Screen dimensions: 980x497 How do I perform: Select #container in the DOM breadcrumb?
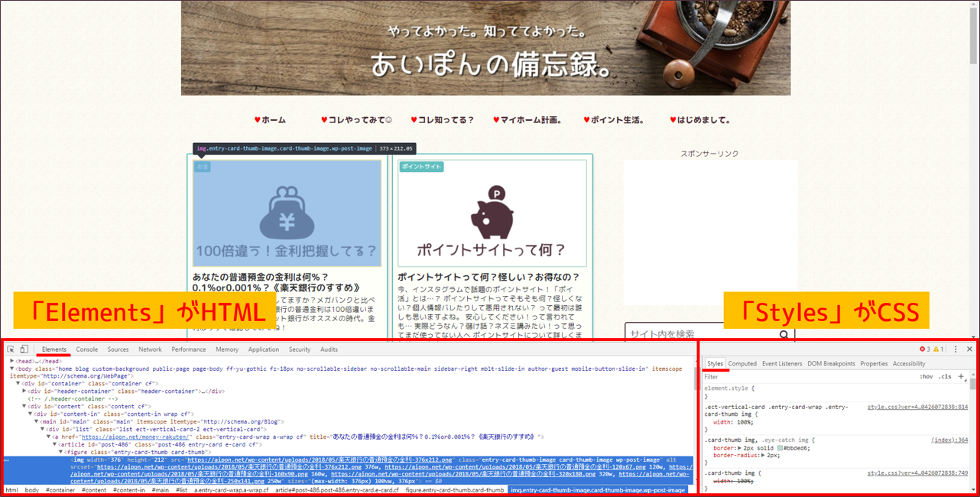click(x=59, y=490)
